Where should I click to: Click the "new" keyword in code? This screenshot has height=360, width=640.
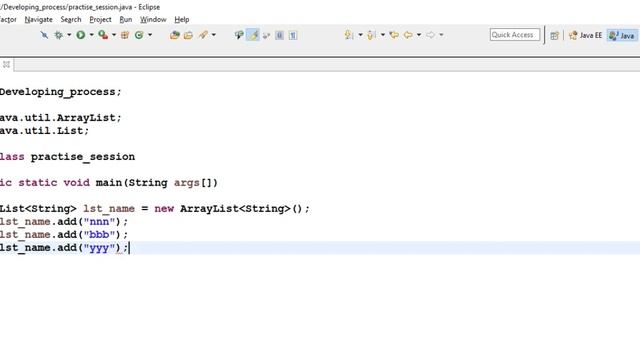164,209
